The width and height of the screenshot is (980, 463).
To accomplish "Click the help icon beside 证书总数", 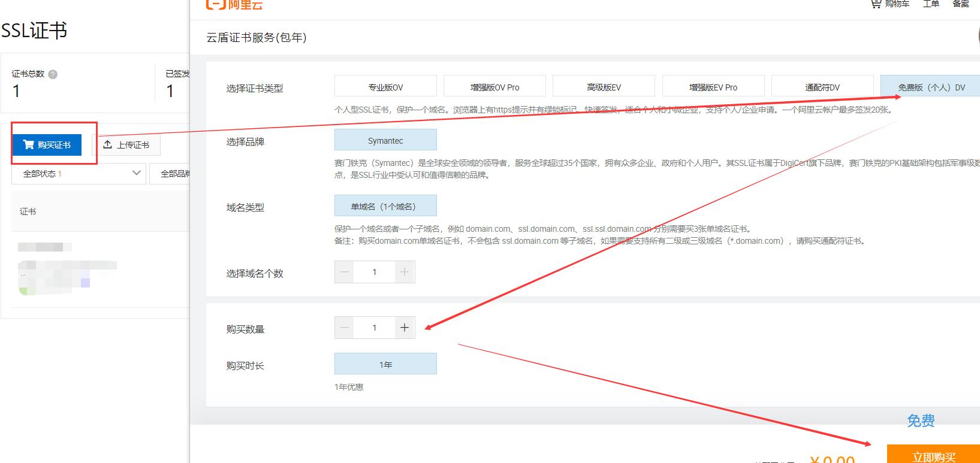I will 53,74.
